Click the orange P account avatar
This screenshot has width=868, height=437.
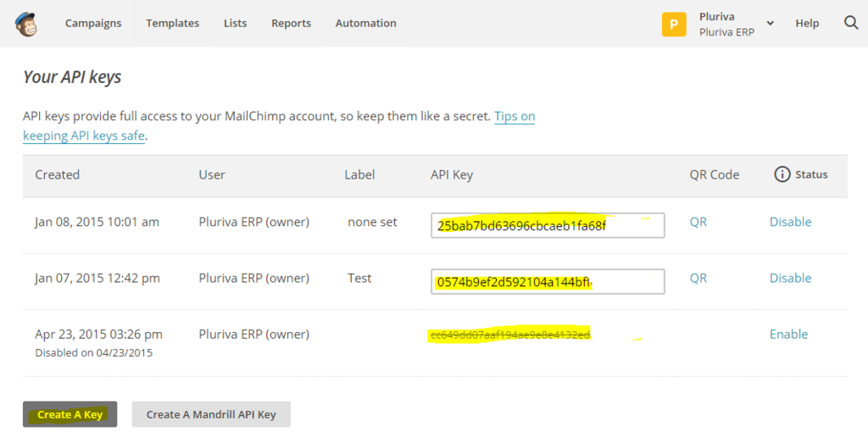tap(674, 24)
